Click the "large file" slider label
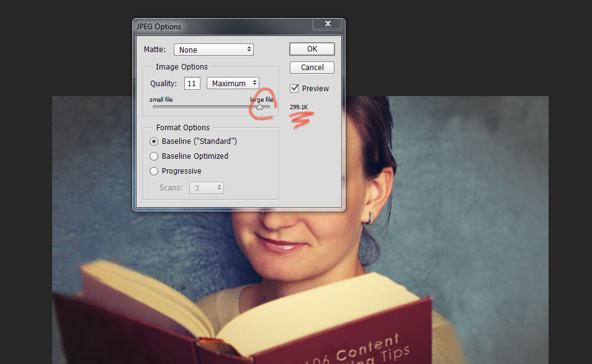The width and height of the screenshot is (592, 364). point(261,99)
